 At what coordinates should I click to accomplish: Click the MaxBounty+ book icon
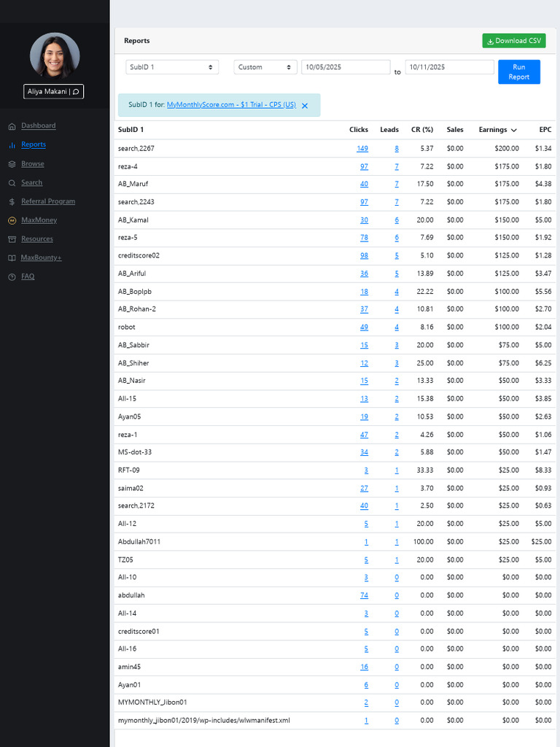(x=12, y=258)
